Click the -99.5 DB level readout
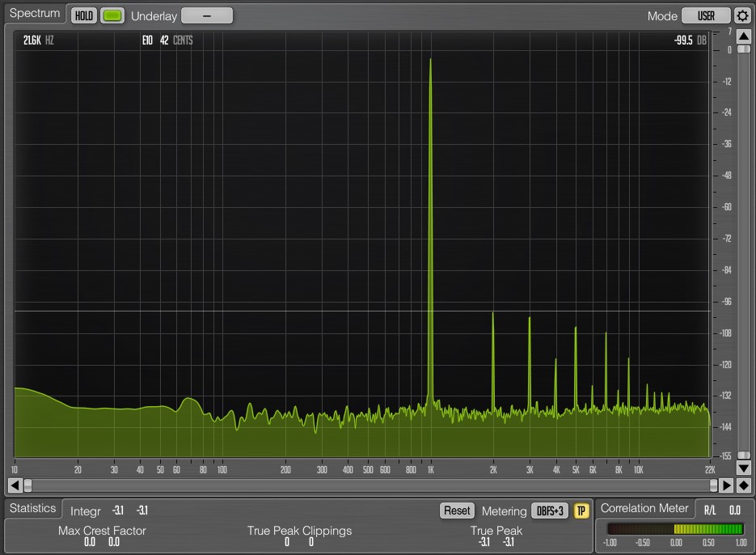The height and width of the screenshot is (555, 756). point(690,40)
